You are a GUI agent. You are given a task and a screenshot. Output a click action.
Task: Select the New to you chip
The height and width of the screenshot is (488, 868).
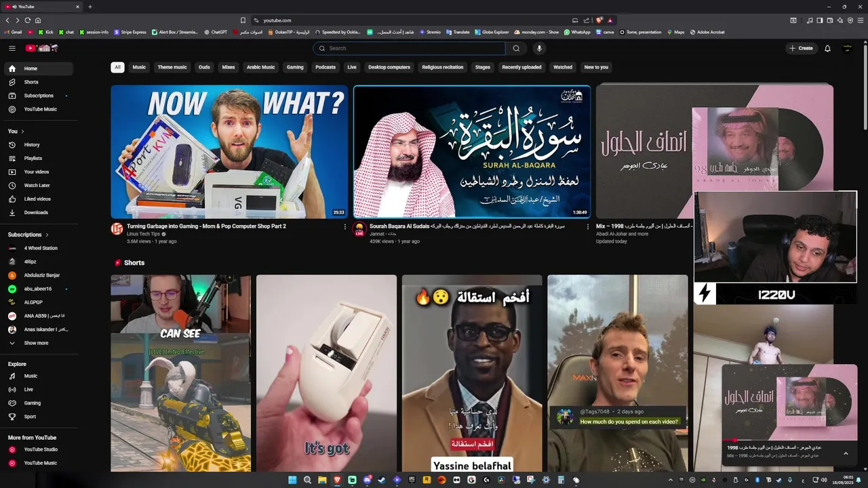[596, 67]
